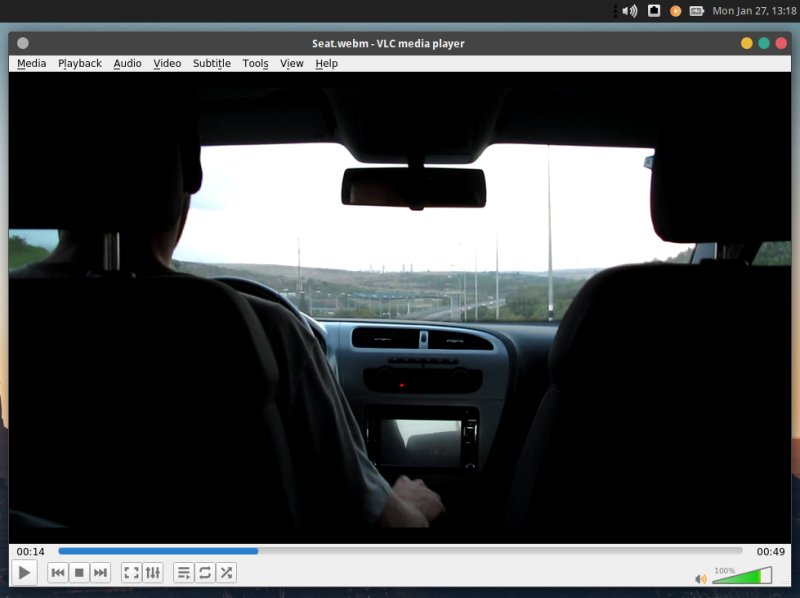Skip to the previous media

58,572
